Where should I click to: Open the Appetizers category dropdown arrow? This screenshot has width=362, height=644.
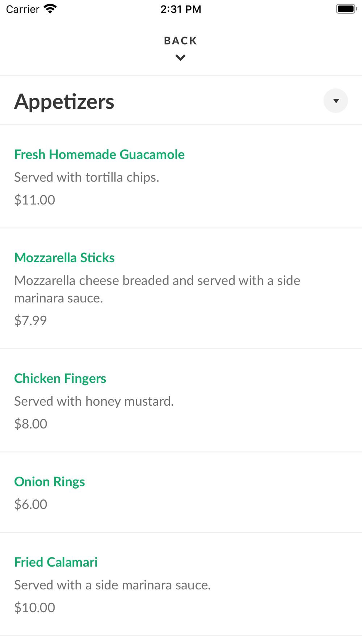[x=336, y=101]
